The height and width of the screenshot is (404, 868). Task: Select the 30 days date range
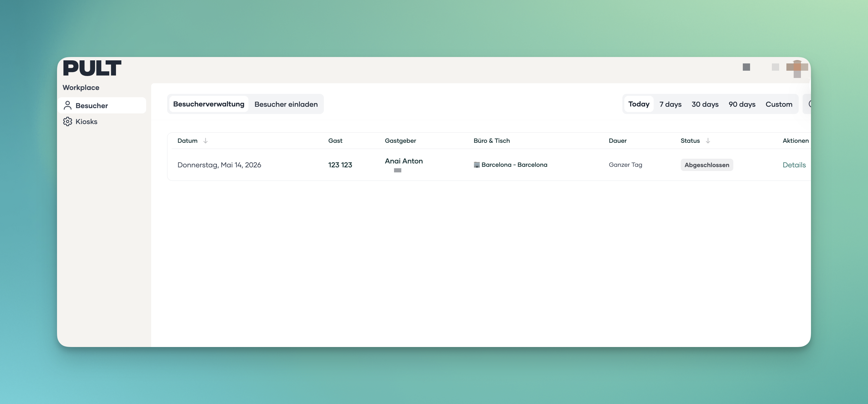point(705,104)
